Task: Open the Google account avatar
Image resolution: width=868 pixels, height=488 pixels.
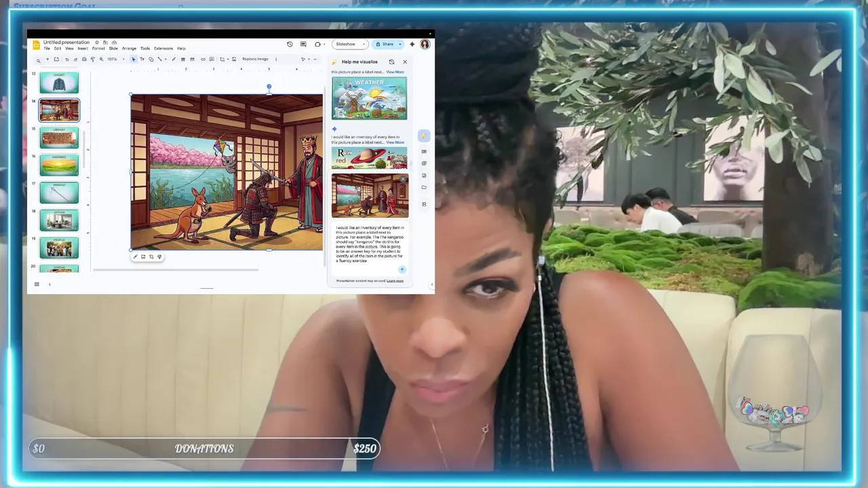Action: (x=425, y=44)
